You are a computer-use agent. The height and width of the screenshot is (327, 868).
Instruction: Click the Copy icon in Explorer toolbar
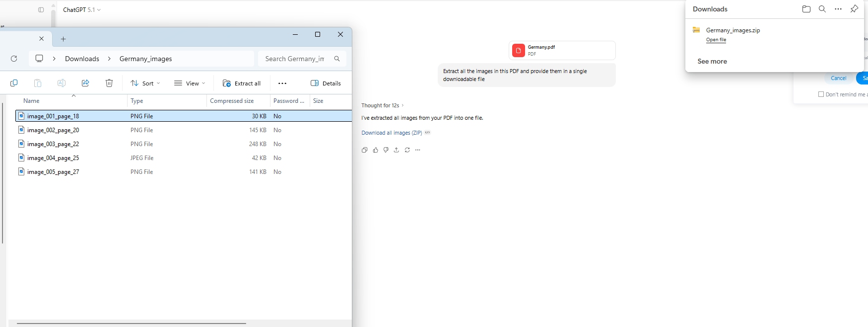click(14, 83)
